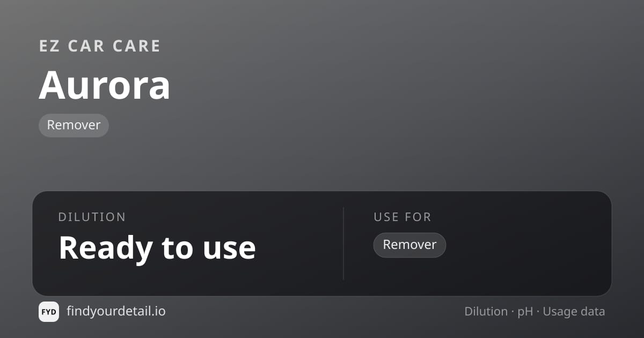The height and width of the screenshot is (338, 644).
Task: Click the FYD logo icon
Action: point(49,312)
